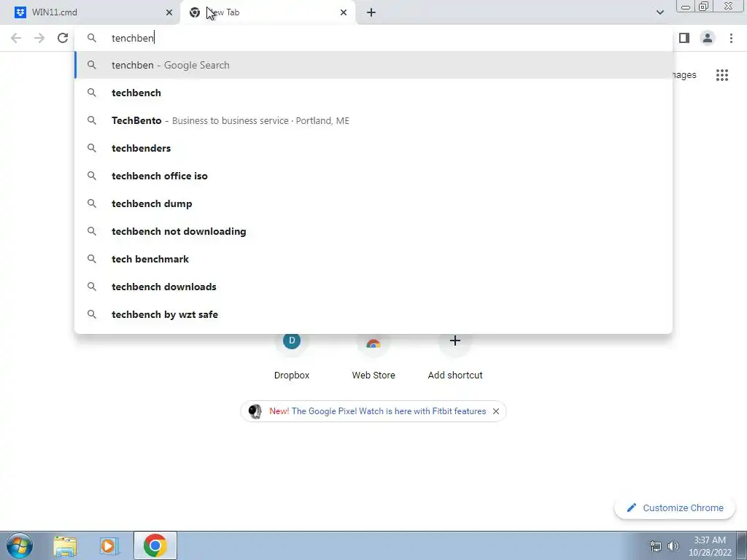
Task: Pick the TechBento business suggestion
Action: (x=373, y=120)
